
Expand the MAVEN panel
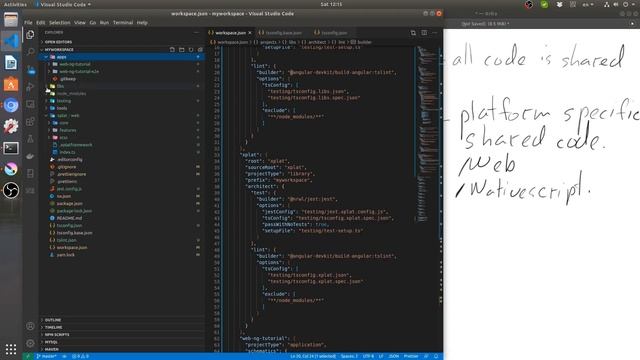click(122, 349)
